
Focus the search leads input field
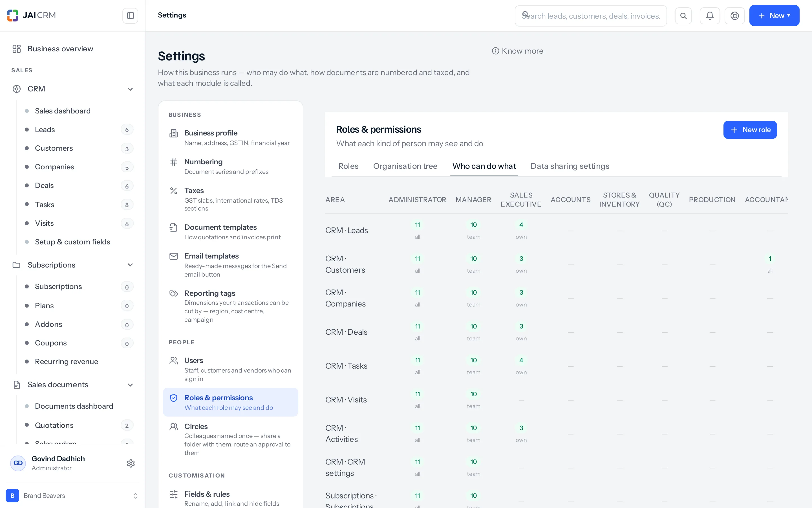(591, 16)
